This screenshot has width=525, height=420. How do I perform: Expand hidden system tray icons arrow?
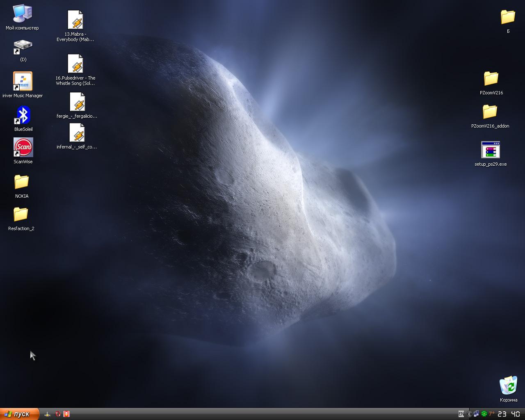coord(469,414)
